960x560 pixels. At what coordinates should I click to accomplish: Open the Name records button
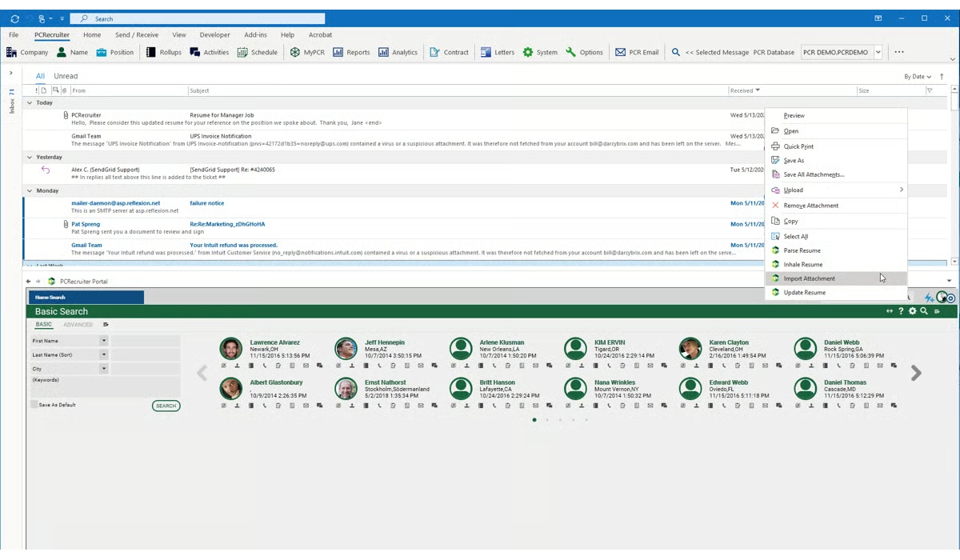tap(72, 52)
